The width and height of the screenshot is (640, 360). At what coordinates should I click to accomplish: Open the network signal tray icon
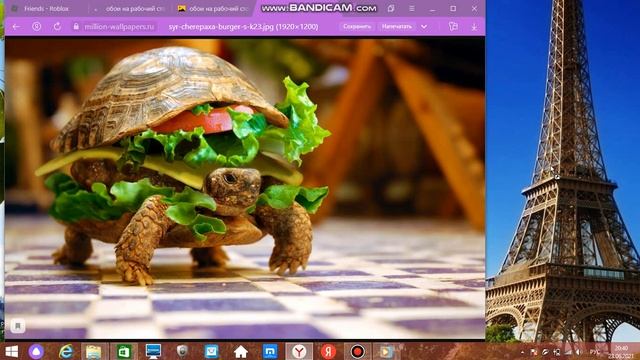pyautogui.click(x=568, y=352)
